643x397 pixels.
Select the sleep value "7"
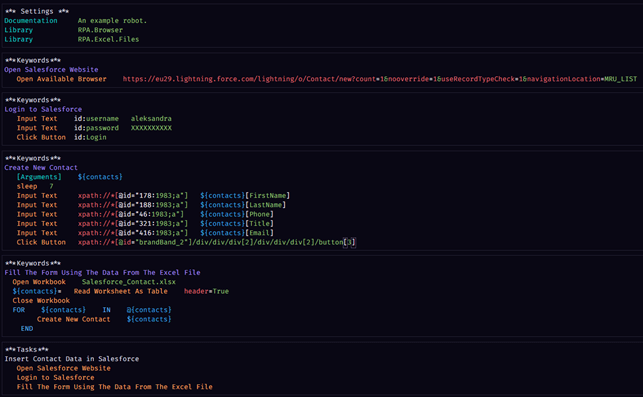coord(51,186)
